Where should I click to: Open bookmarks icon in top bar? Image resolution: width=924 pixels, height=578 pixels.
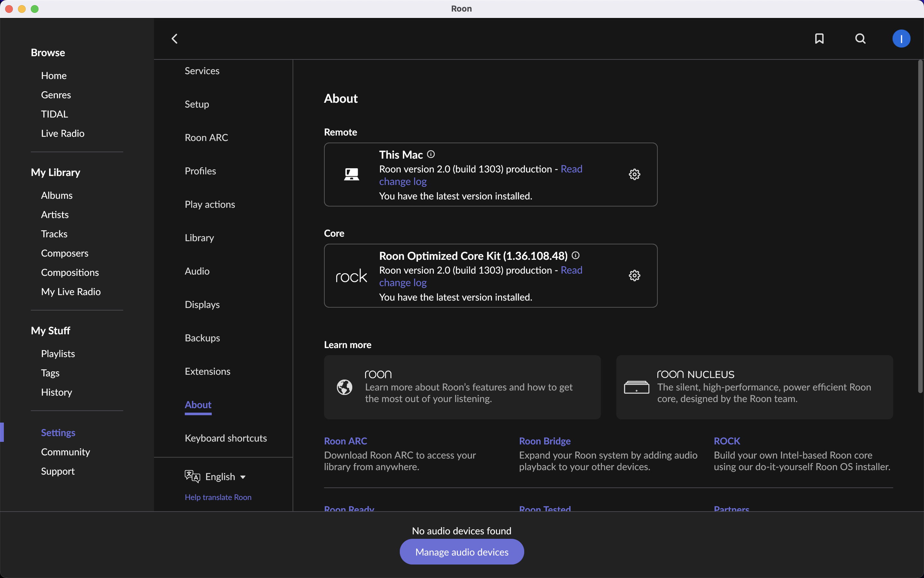click(x=819, y=39)
